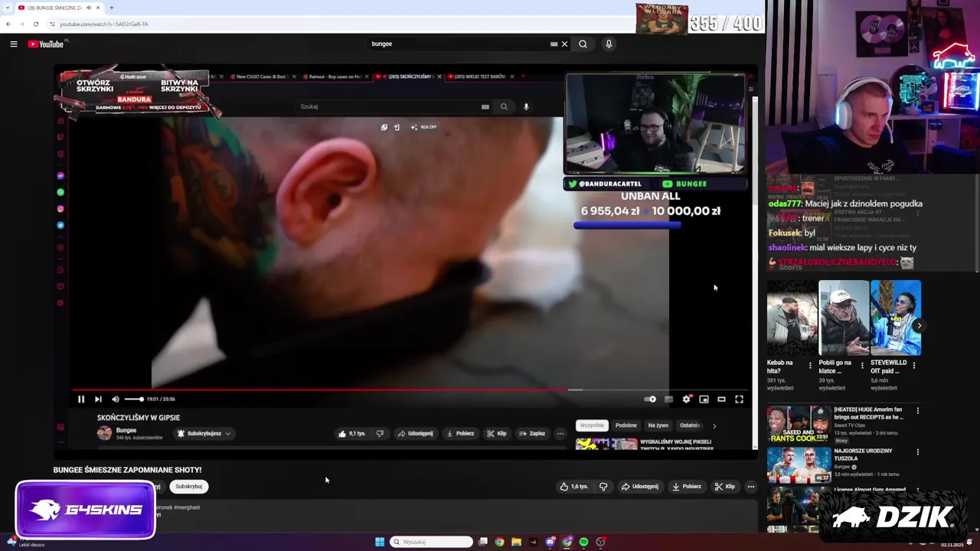Open menu for 'NAJGORSZE URODZINY TUSZOLA'
The width and height of the screenshot is (980, 551).
(x=918, y=452)
